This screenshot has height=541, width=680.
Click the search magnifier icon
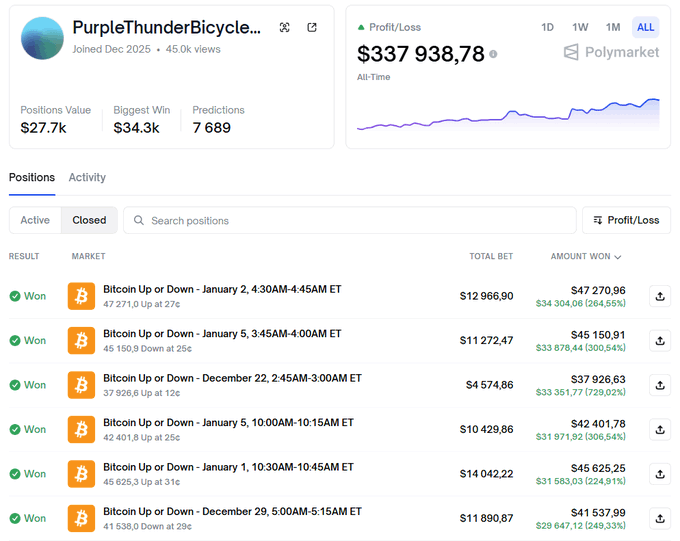click(x=139, y=220)
